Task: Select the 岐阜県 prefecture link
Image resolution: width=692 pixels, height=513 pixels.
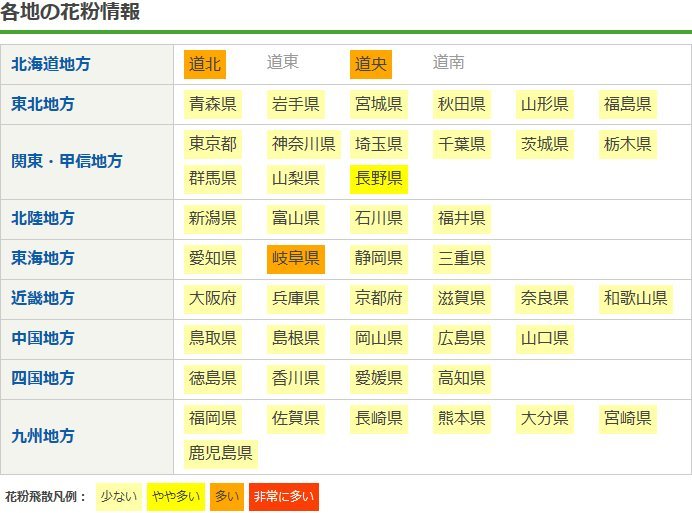Action: coord(296,259)
